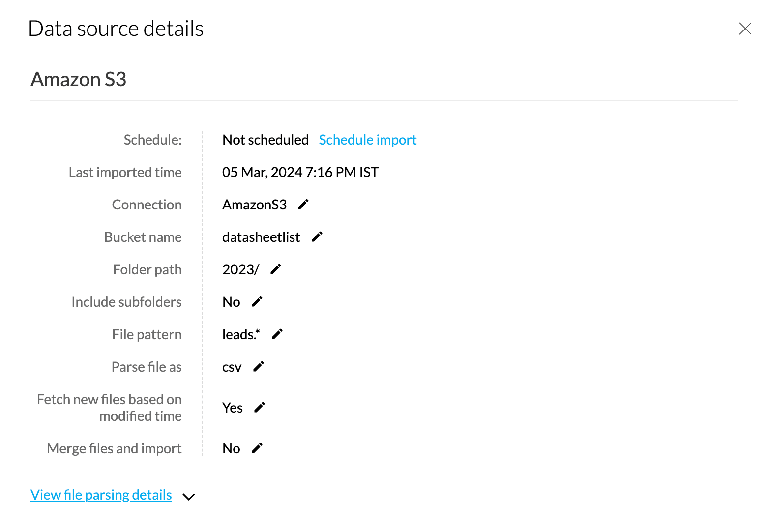The width and height of the screenshot is (765, 532).
Task: Click the Amazon S3 section heading
Action: (x=79, y=79)
